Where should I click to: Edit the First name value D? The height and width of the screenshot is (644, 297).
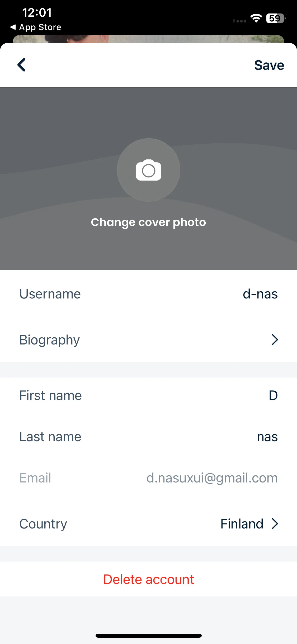[273, 395]
